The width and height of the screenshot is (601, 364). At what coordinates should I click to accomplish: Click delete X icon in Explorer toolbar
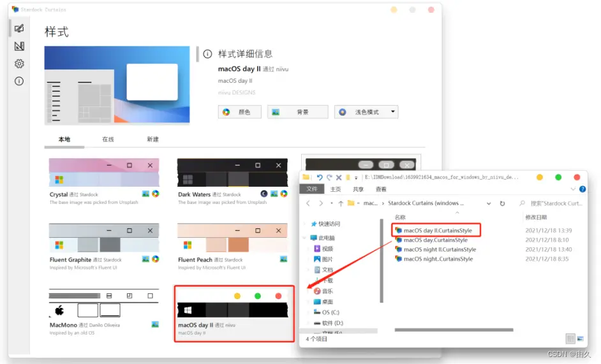tap(339, 177)
